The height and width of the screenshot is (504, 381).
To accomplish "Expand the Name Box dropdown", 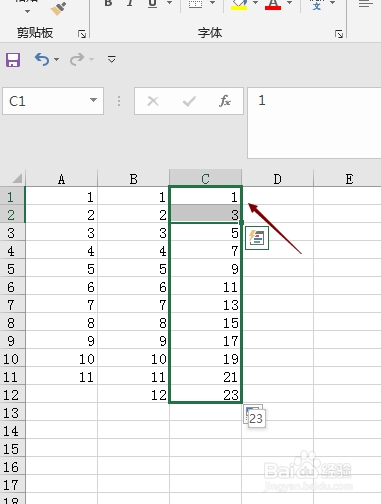I will coord(94,100).
